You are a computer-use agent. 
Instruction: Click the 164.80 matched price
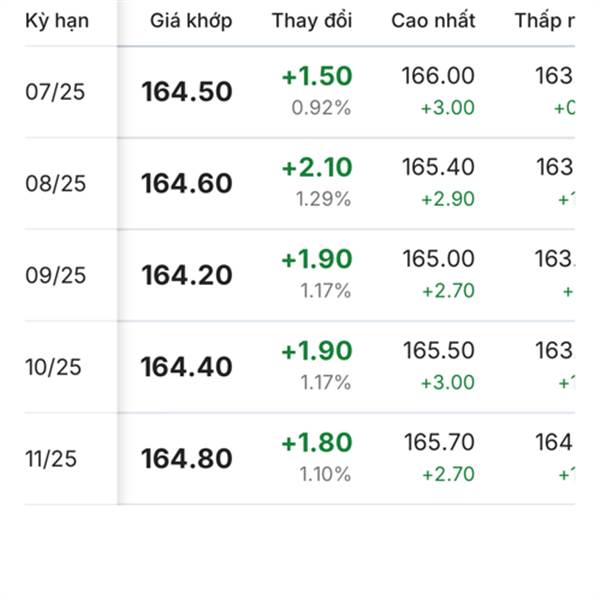[187, 459]
